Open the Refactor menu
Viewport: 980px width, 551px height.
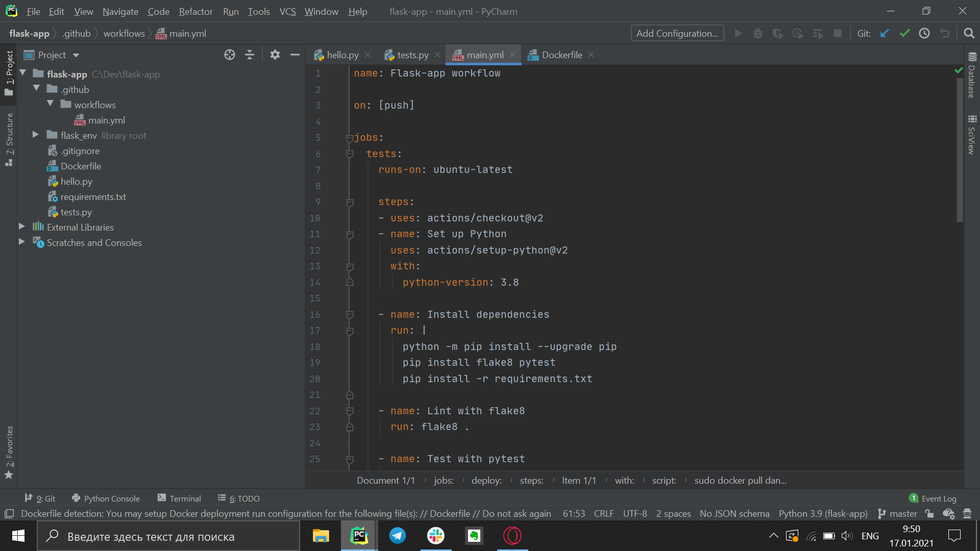tap(195, 11)
